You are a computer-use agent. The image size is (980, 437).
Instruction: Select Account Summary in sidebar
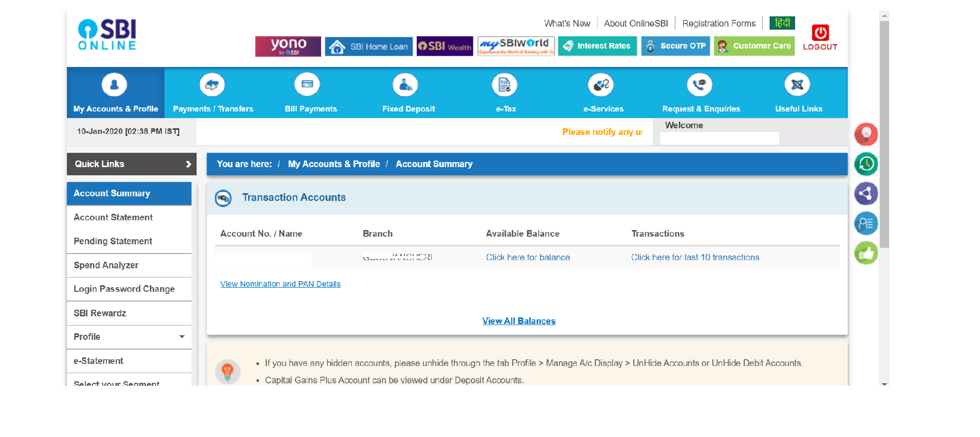click(129, 194)
